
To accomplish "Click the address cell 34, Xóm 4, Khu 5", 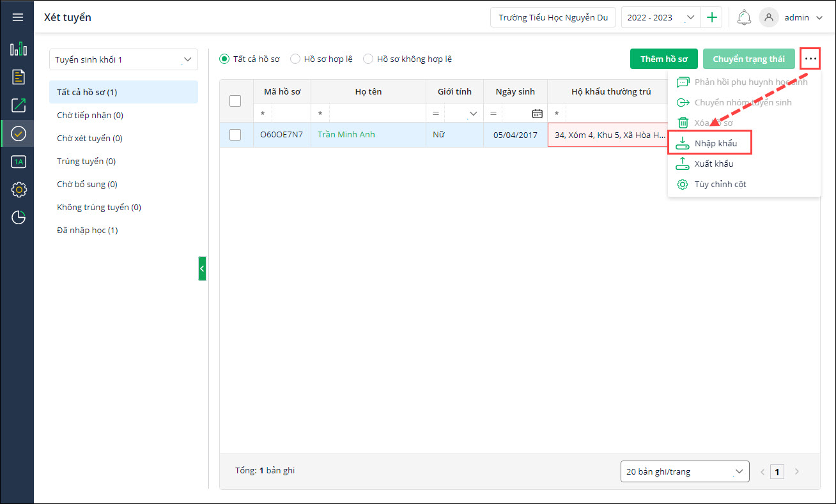I will coord(608,135).
